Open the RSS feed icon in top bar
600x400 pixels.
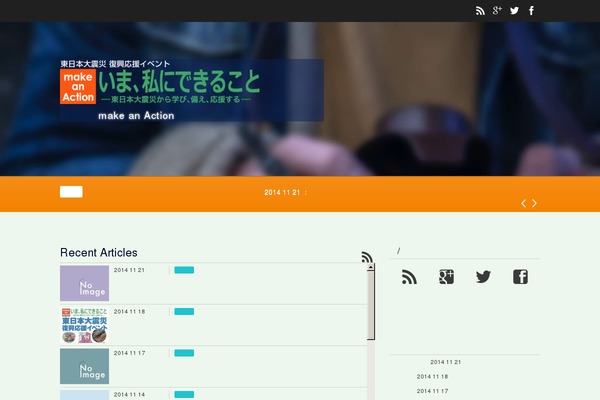point(480,11)
